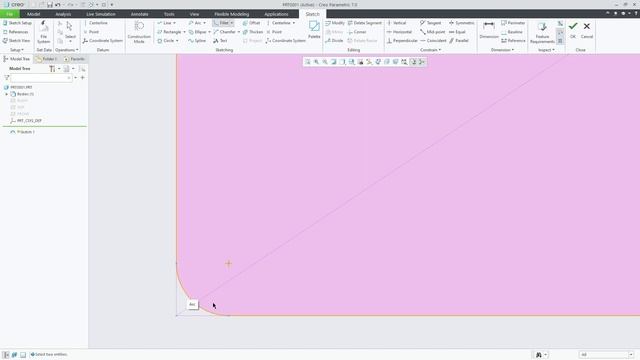Expand the Constrain group dropdown
The height and width of the screenshot is (360, 640).
point(431,50)
